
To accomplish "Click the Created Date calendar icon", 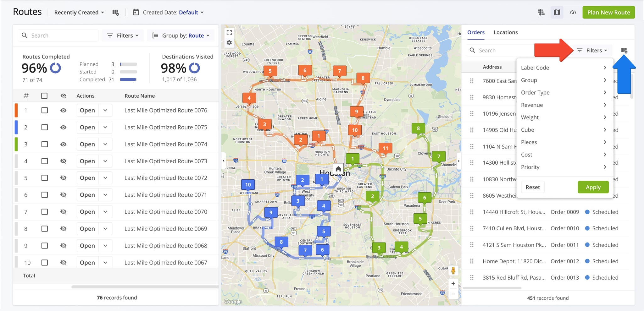I will [136, 12].
